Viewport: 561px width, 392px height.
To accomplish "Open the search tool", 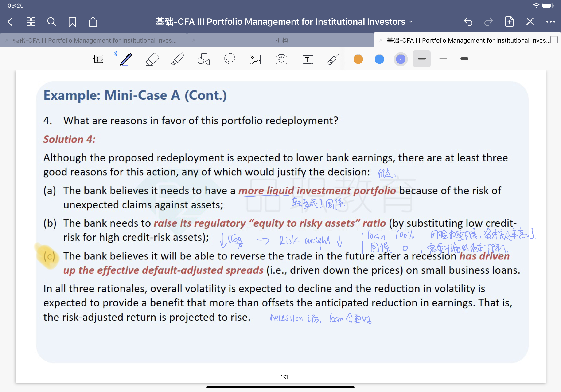I will (51, 22).
